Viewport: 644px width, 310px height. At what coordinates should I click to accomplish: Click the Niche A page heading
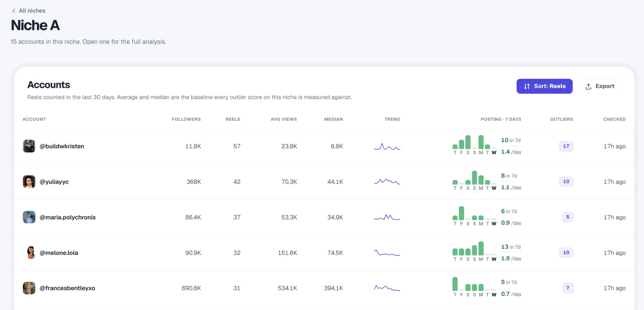(x=35, y=25)
